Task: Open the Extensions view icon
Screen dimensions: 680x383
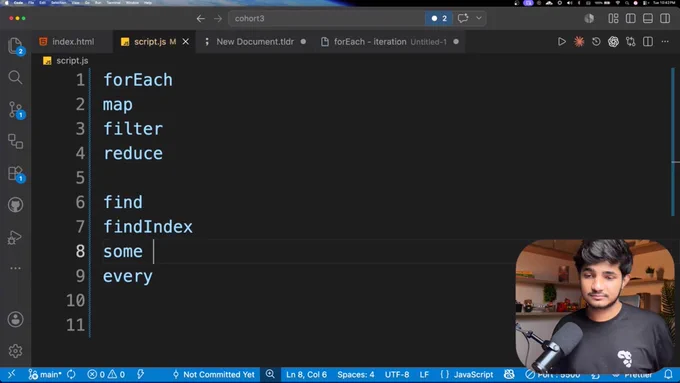Action: (x=16, y=173)
